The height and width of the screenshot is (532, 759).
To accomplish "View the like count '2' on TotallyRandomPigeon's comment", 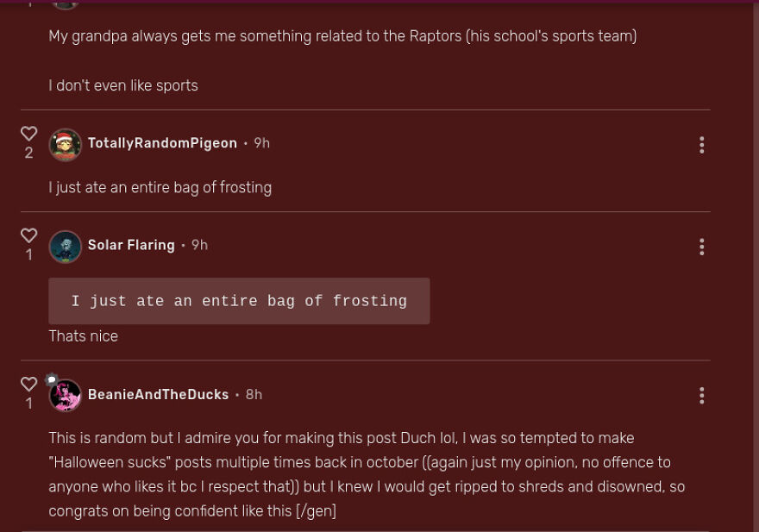I will click(28, 153).
